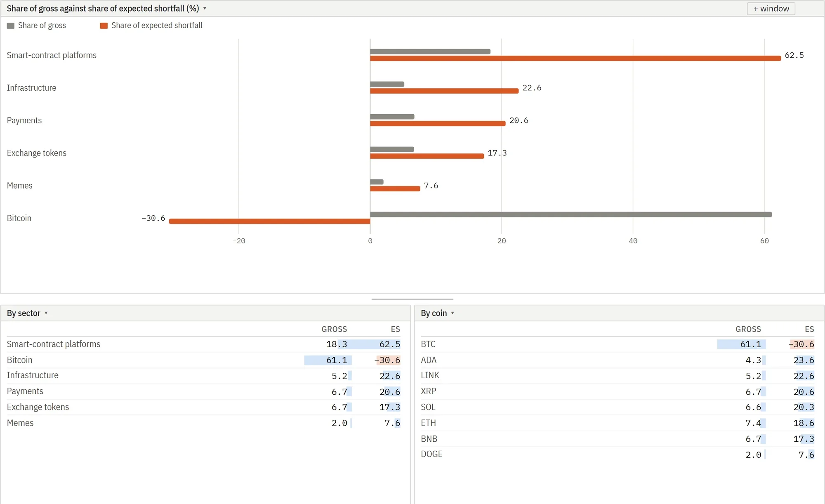Image resolution: width=825 pixels, height=504 pixels.
Task: Select the ADA row in By coin table
Action: (x=618, y=360)
